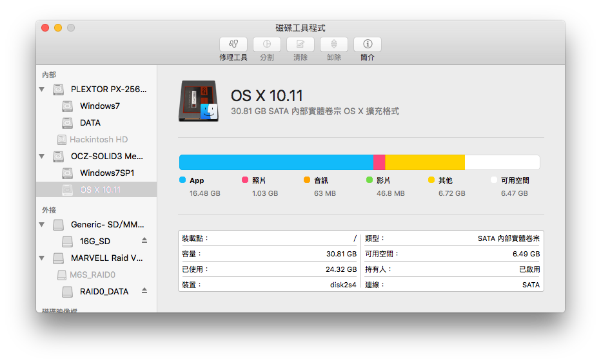Screen dimensions: 601x364
Task: Minimize the window with yellow button
Action: point(58,28)
